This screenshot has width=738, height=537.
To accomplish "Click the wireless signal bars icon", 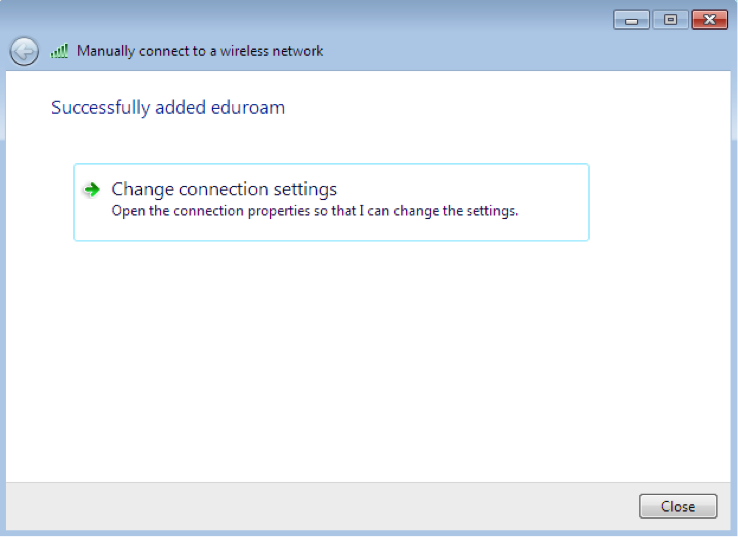I will tap(59, 51).
